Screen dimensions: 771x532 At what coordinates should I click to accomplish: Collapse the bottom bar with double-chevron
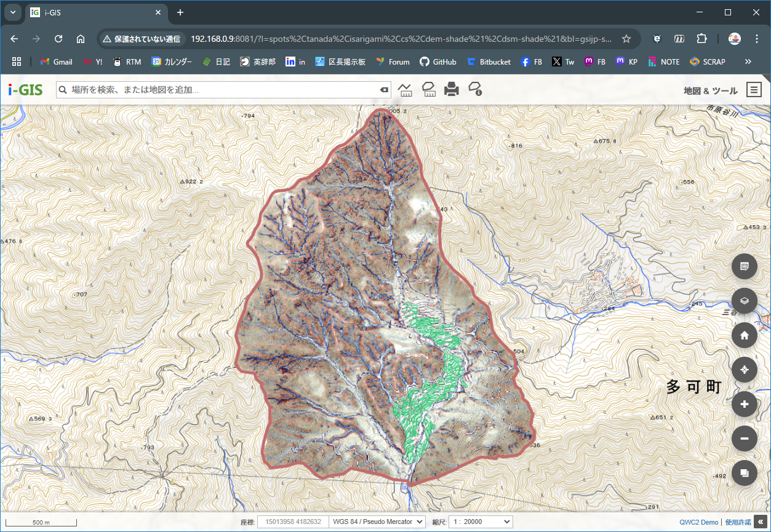[x=762, y=522]
